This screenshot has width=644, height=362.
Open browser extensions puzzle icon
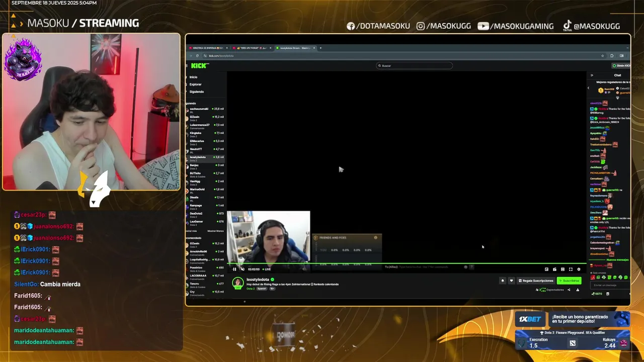(x=612, y=56)
